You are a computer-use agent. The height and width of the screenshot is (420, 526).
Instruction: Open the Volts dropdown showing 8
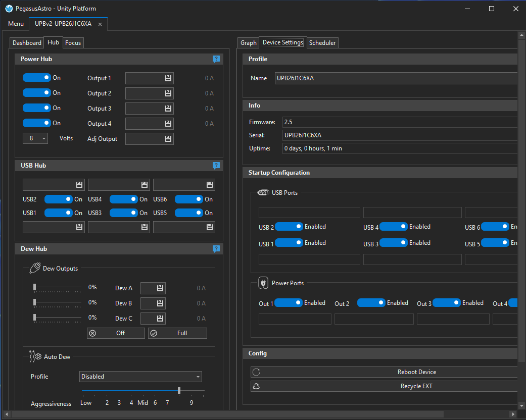point(35,138)
